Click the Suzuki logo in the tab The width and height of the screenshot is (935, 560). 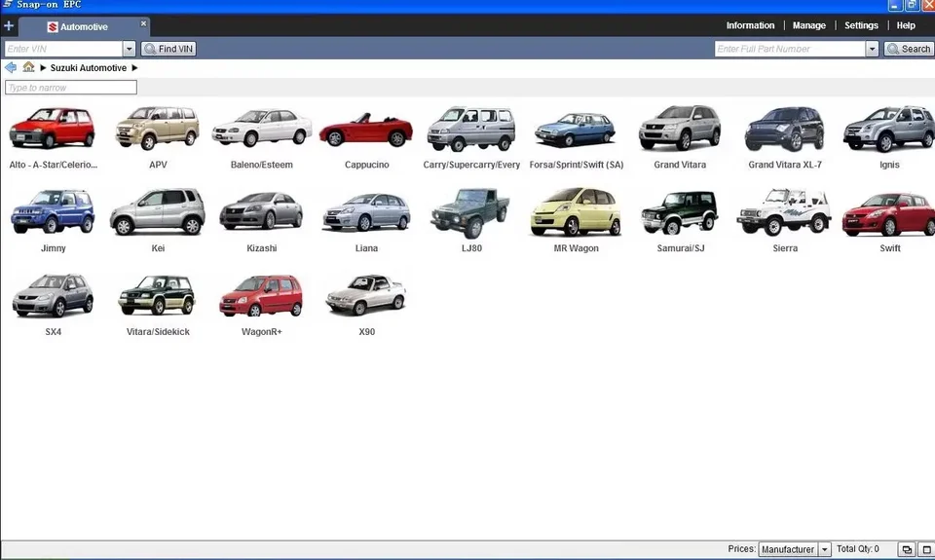(x=53, y=27)
